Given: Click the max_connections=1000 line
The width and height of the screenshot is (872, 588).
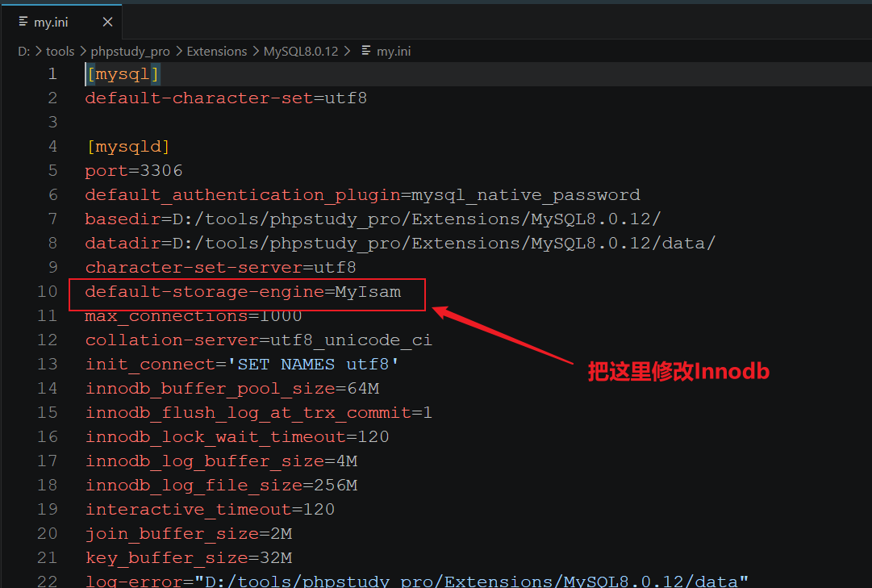Looking at the screenshot, I should (x=194, y=315).
